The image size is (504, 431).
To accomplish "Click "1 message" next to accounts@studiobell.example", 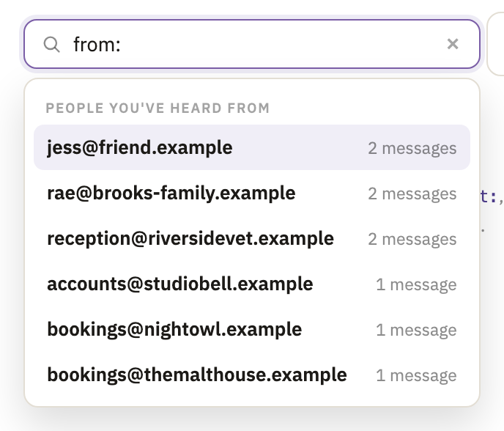I will pyautogui.click(x=416, y=284).
